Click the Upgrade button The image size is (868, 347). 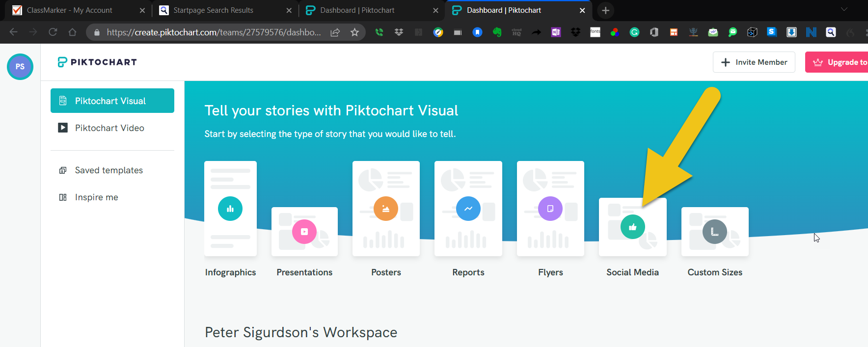click(x=837, y=62)
